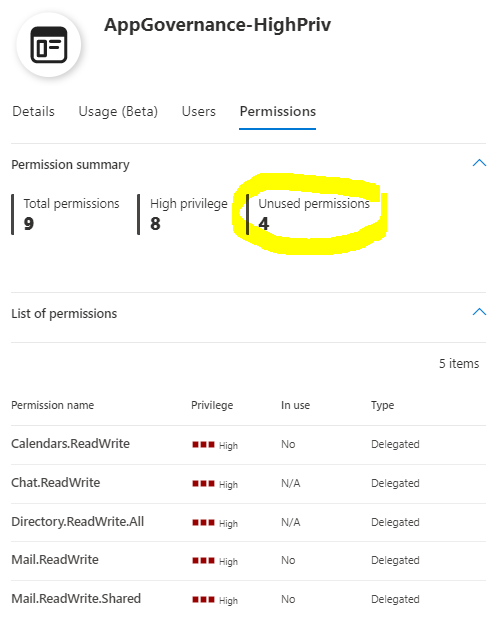Select the Mail.ReadWrite.Shared permission row
The height and width of the screenshot is (617, 492).
tap(248, 599)
